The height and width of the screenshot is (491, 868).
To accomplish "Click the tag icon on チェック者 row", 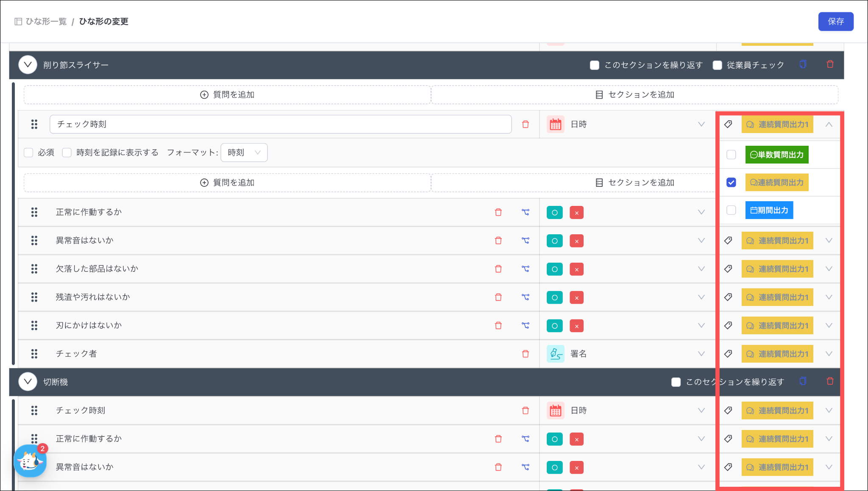I will (x=728, y=354).
